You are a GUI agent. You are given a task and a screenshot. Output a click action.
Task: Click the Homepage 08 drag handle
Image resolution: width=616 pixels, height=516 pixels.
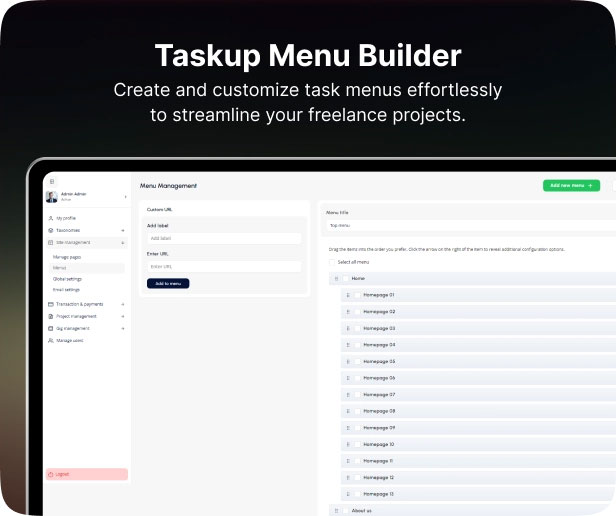point(348,411)
